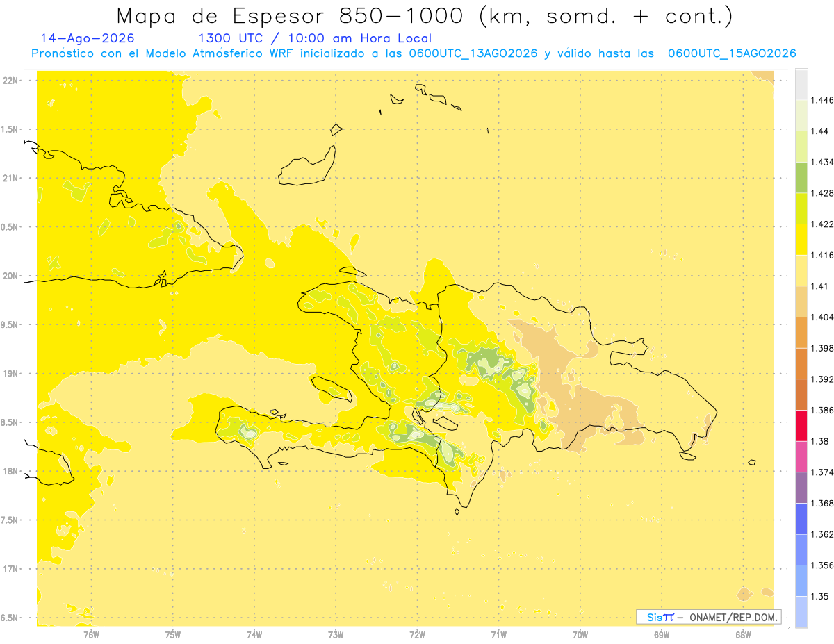Click the 73W longitude label
834x644 pixels.
(x=336, y=634)
